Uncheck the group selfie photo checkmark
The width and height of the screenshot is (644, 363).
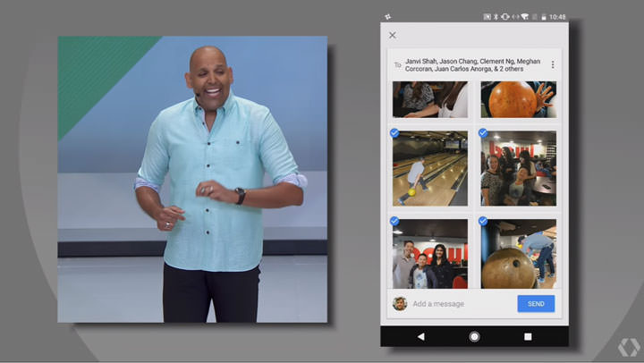point(483,133)
